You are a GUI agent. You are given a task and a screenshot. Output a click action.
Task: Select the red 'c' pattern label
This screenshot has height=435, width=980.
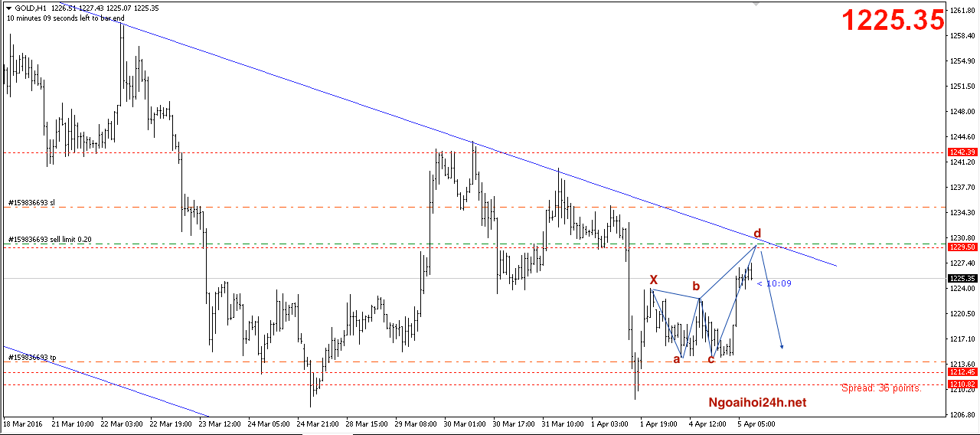(x=711, y=358)
